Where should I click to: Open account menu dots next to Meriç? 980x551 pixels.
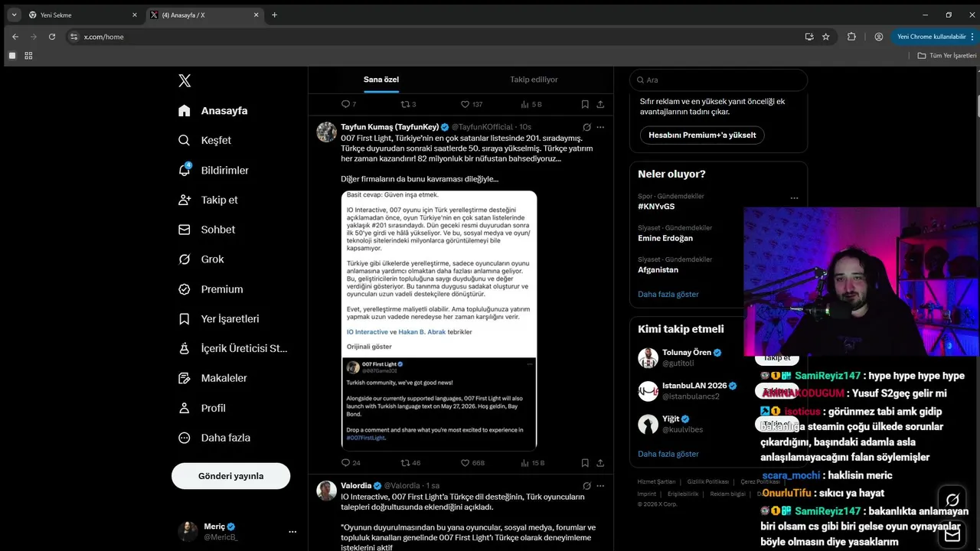pyautogui.click(x=292, y=531)
